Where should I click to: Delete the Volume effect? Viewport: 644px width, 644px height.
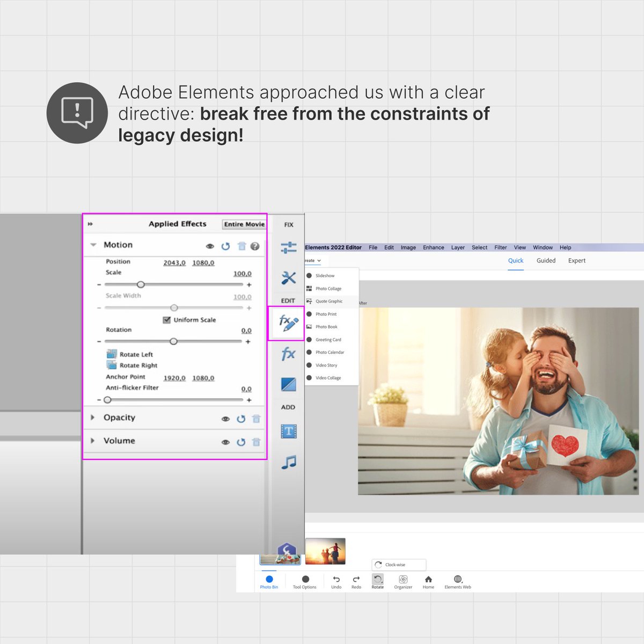click(256, 442)
